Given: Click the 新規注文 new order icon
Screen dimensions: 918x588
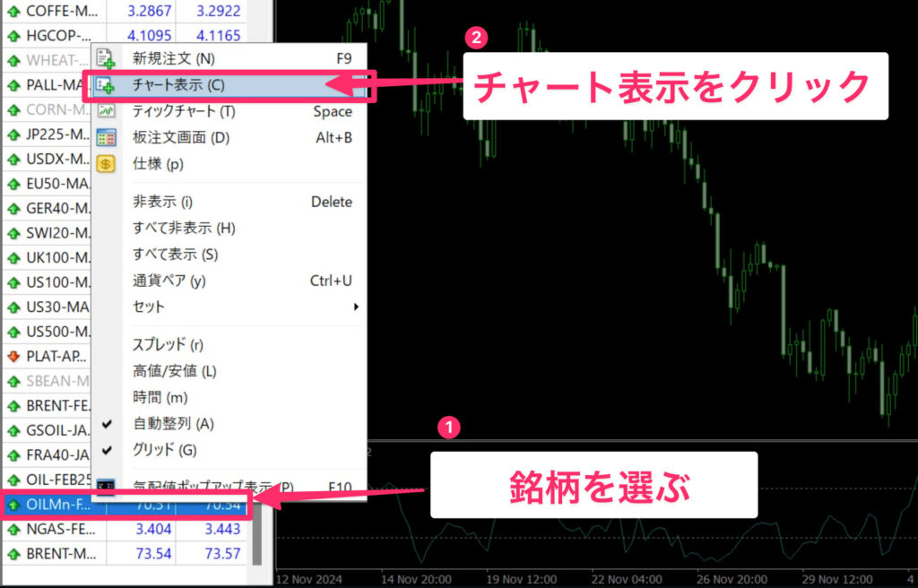Looking at the screenshot, I should pos(106,57).
